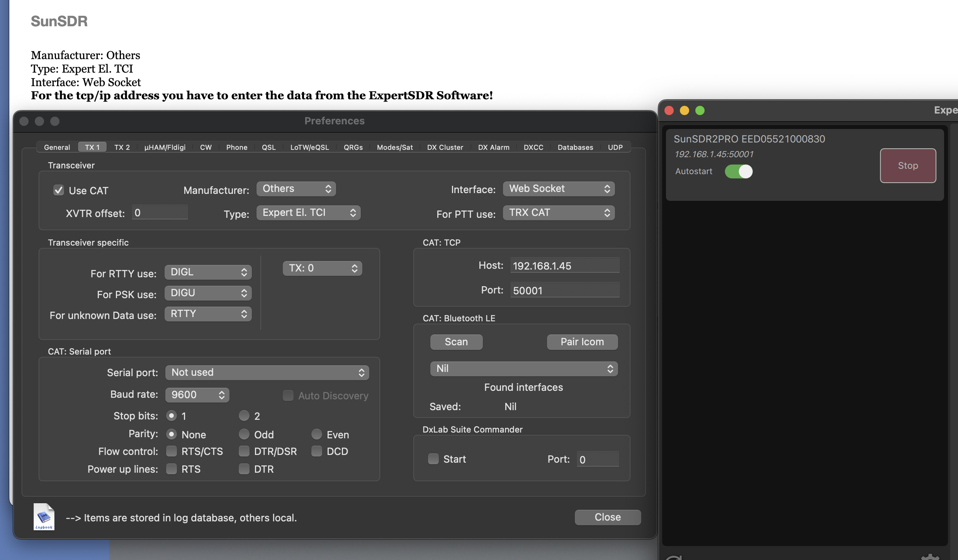Switch to the DX Alarm tab
This screenshot has width=958, height=560.
(494, 147)
